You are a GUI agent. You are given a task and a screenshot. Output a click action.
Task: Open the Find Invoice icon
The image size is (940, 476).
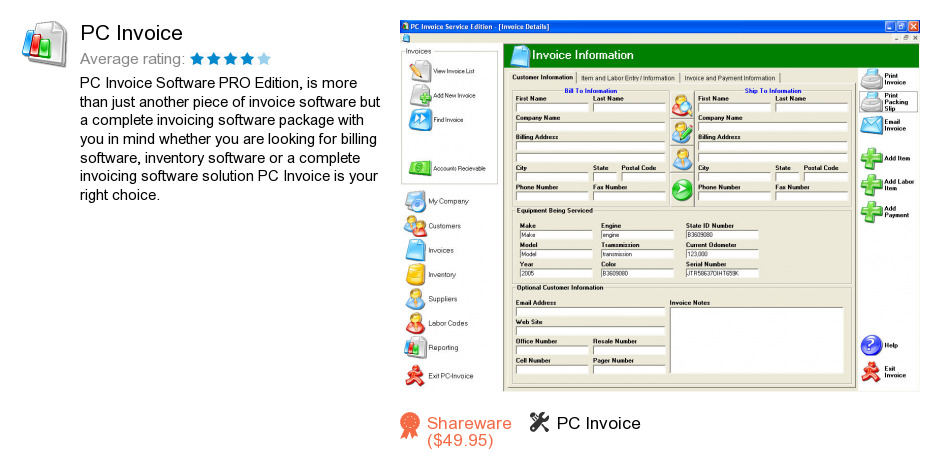[x=420, y=119]
